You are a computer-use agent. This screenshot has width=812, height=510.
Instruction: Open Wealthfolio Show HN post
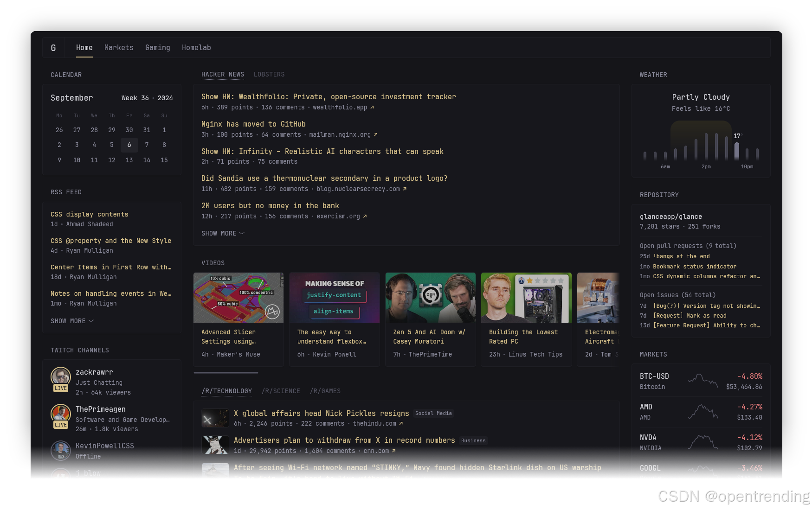[329, 97]
